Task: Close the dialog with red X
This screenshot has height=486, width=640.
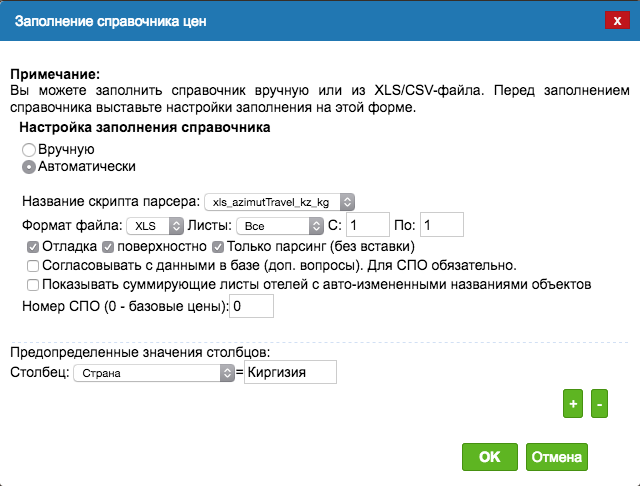Action: coord(617,20)
